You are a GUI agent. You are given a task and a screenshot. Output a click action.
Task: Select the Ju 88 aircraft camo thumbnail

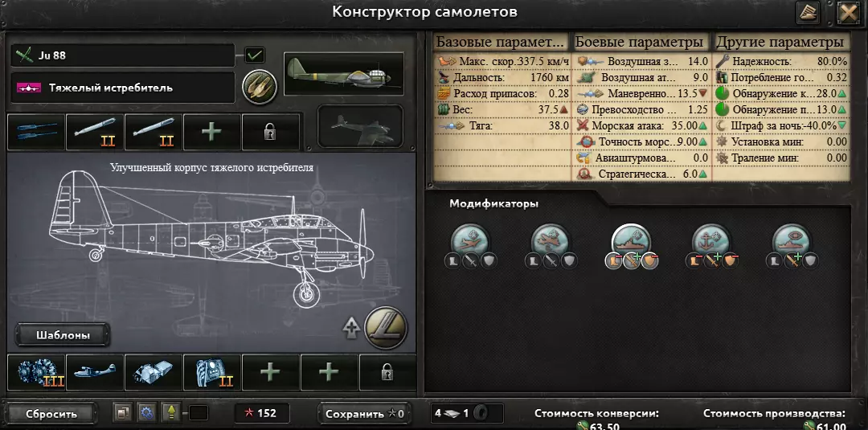coord(344,74)
